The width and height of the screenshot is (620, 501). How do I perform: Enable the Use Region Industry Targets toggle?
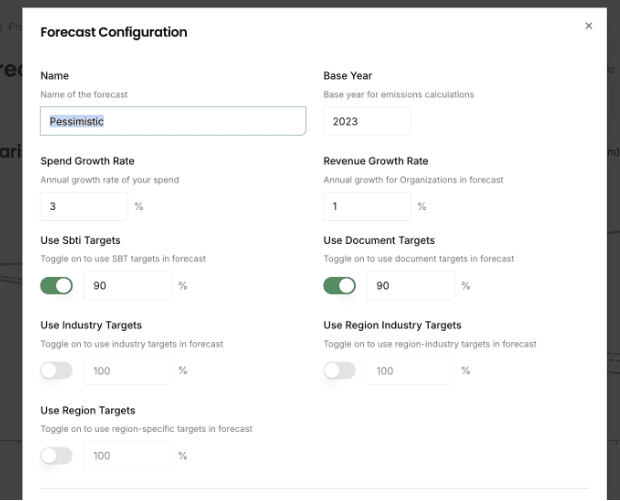click(339, 371)
